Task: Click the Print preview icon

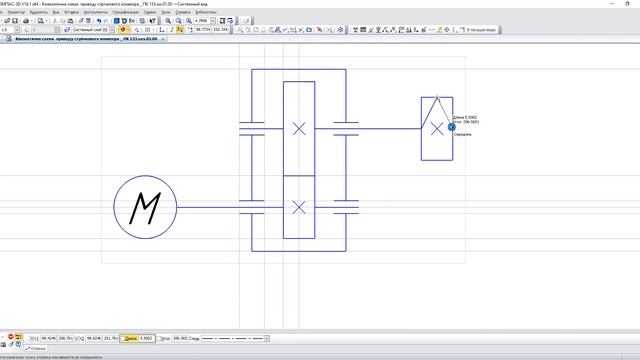Action: coord(40,21)
